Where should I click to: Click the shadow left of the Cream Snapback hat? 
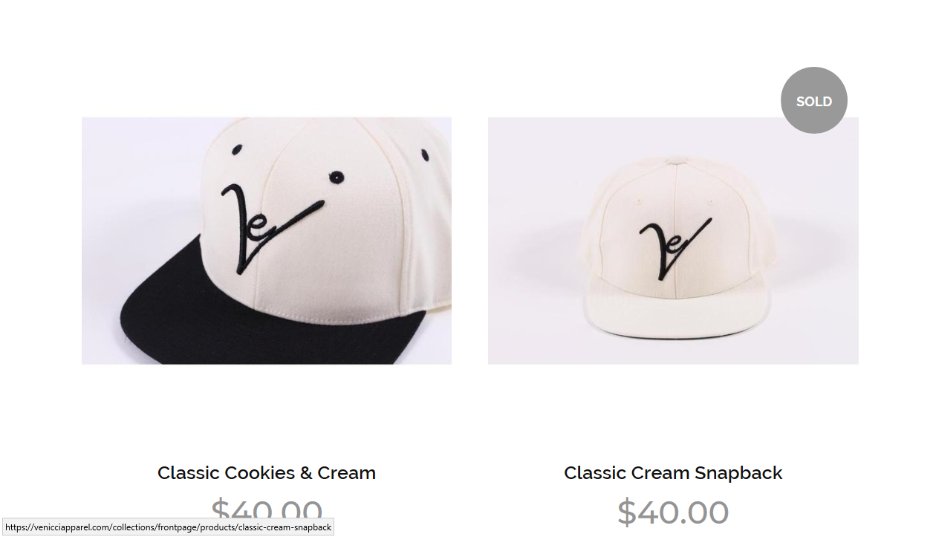(546, 256)
